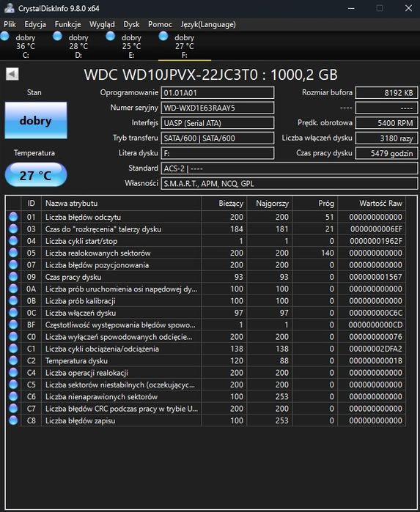Click status orb for row 05 reallocated sectors

tap(13, 253)
